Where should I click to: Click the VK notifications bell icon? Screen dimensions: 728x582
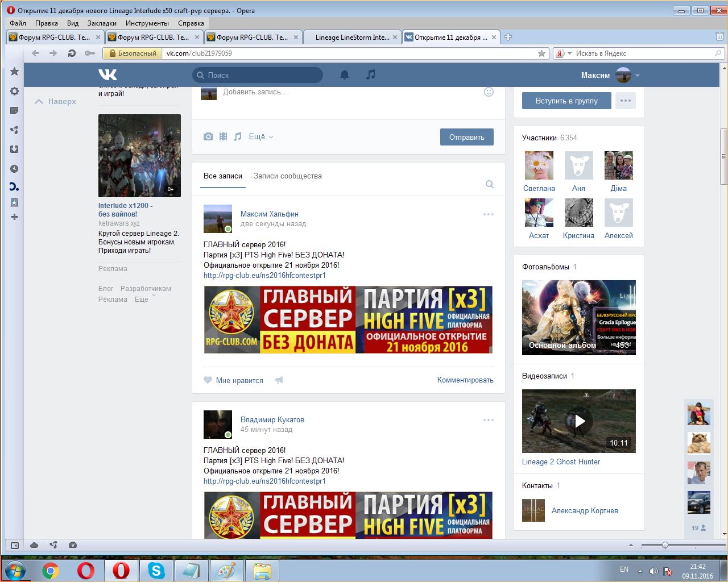point(345,75)
